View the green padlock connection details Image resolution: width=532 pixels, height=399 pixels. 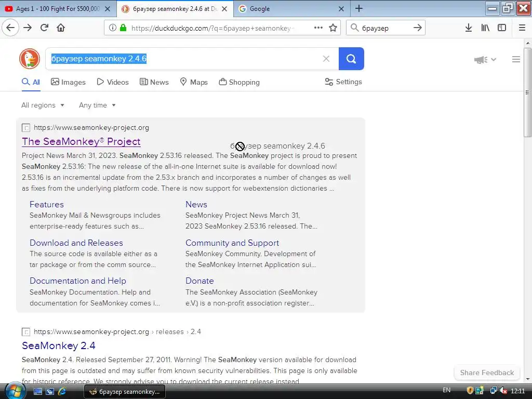123,28
